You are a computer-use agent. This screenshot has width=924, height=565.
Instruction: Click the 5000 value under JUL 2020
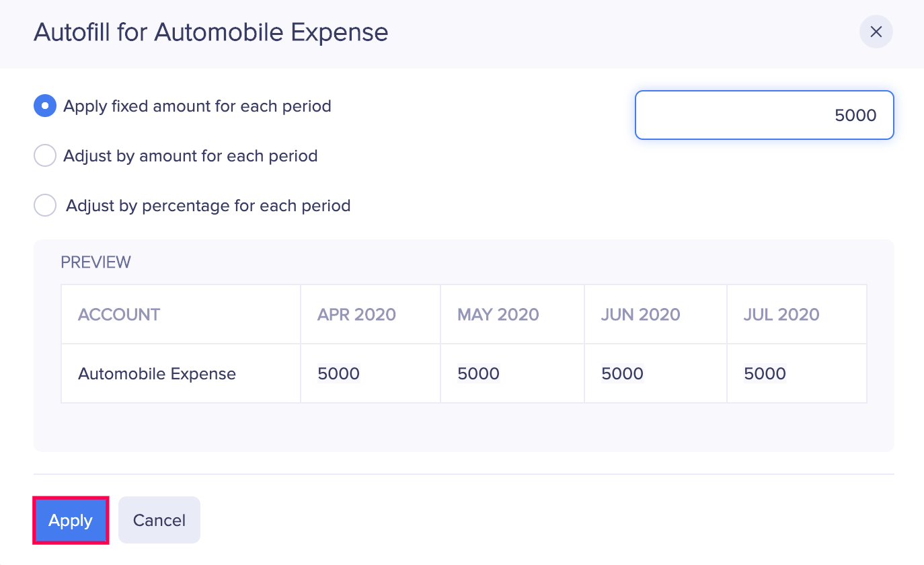click(765, 373)
